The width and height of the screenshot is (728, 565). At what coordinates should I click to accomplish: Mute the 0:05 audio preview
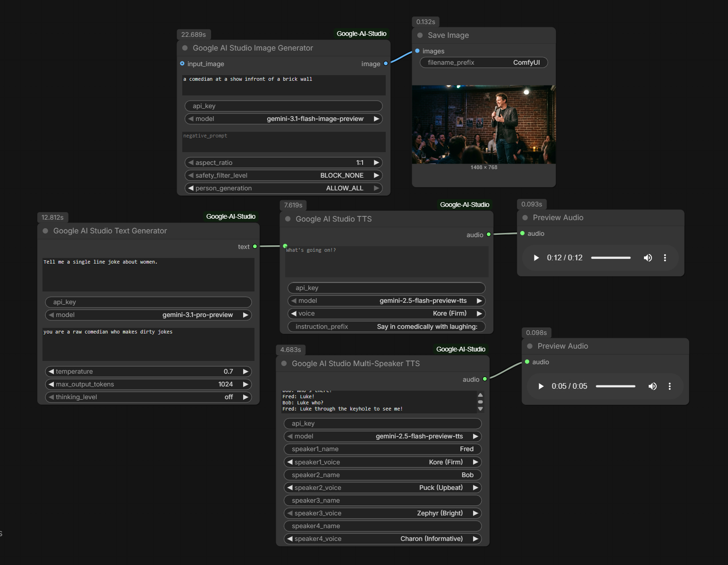pyautogui.click(x=652, y=386)
